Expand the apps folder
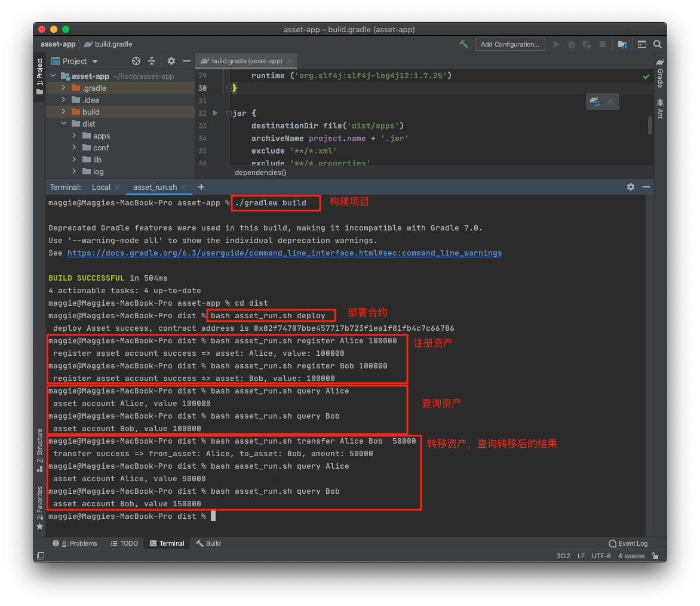 [x=74, y=135]
